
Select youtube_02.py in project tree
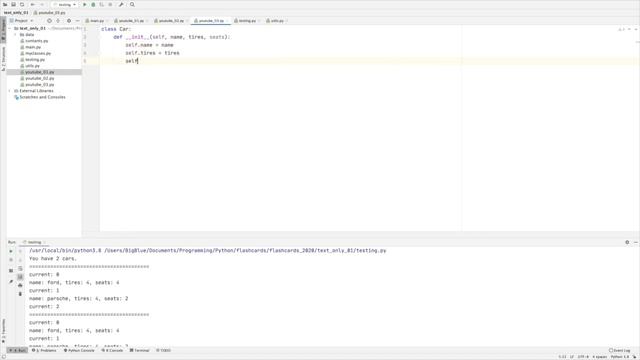(37, 78)
